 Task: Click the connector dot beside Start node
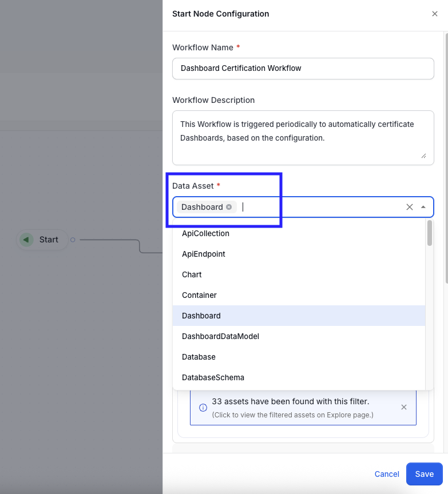(73, 240)
